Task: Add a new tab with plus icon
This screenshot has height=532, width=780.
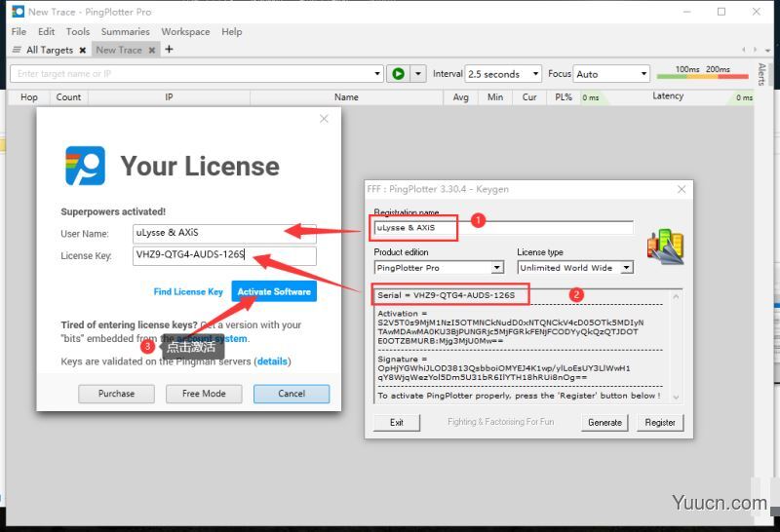Action: coord(169,50)
